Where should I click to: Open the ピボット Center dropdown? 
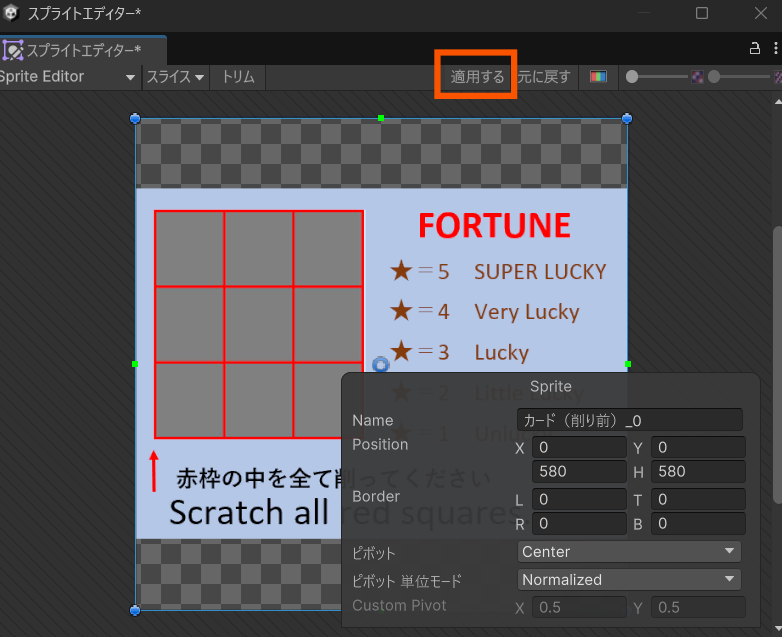click(x=629, y=552)
